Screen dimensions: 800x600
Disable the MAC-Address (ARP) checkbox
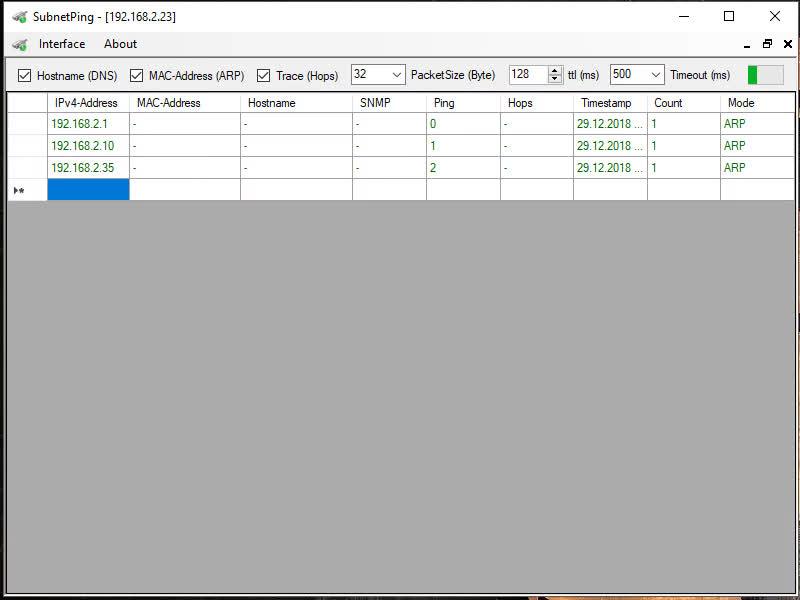tap(137, 75)
